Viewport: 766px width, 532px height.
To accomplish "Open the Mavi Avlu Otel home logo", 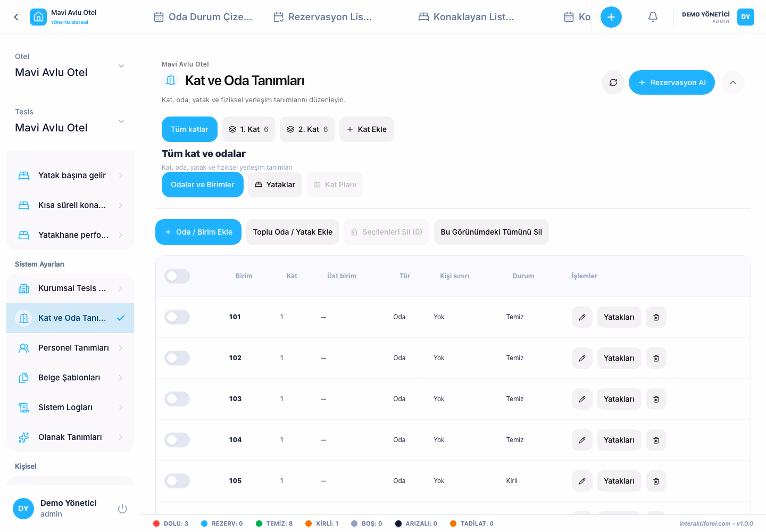I will (38, 17).
